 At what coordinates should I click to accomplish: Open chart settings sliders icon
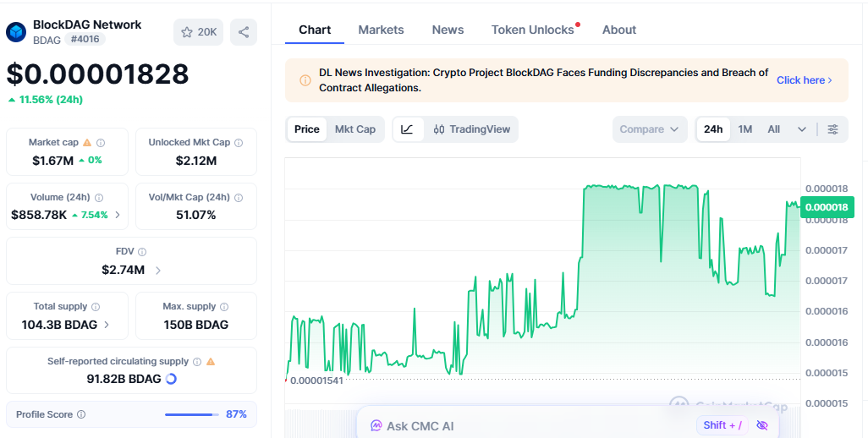tap(833, 129)
